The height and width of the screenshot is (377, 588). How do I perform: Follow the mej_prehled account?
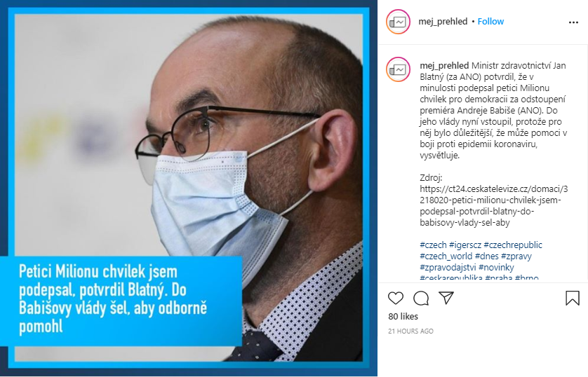click(x=490, y=21)
